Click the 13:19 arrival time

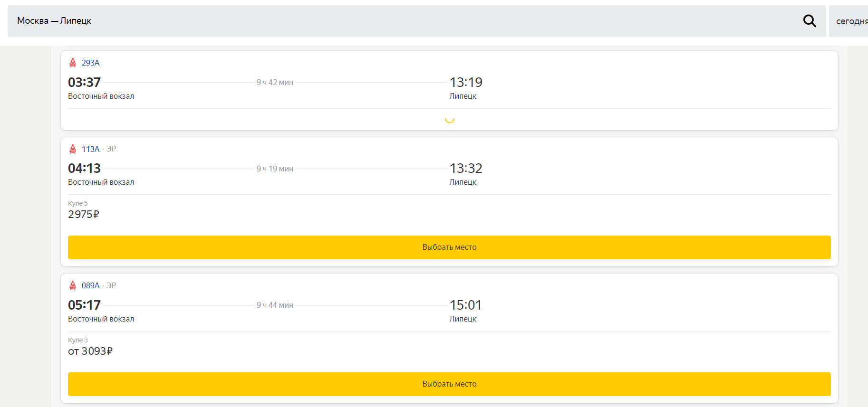(x=466, y=82)
